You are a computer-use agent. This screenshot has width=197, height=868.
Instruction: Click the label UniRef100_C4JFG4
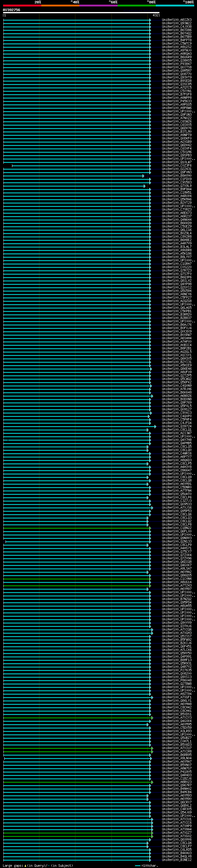pyautogui.click(x=177, y=423)
